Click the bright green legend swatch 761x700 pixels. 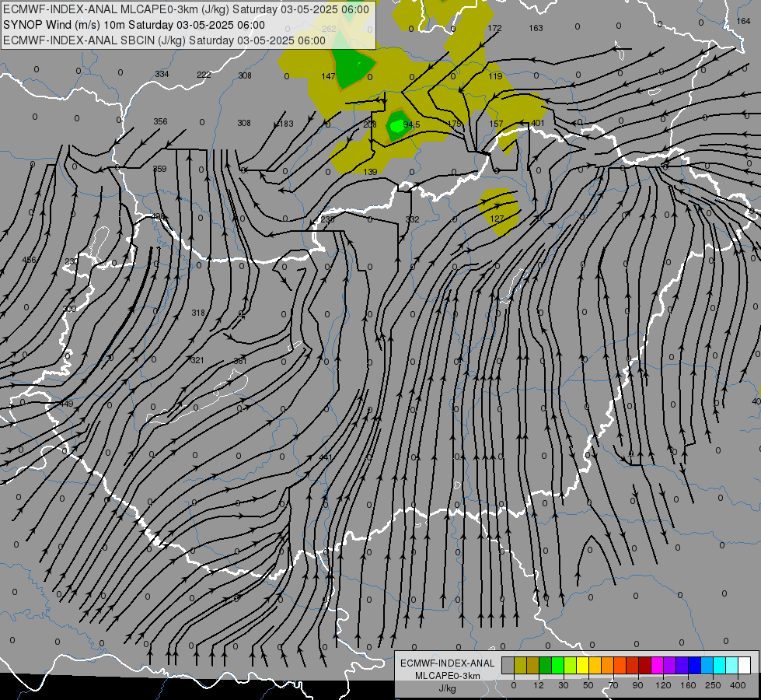click(557, 665)
